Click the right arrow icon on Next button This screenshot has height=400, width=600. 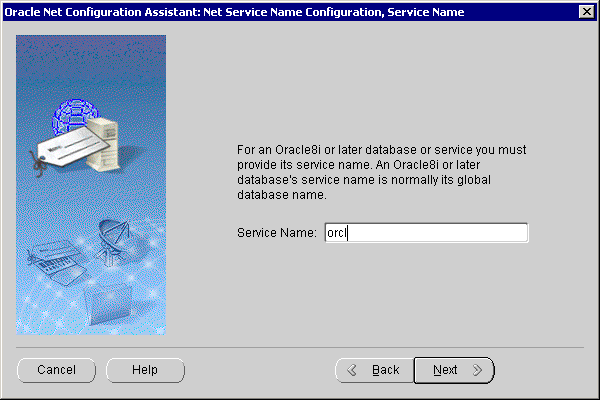[477, 370]
